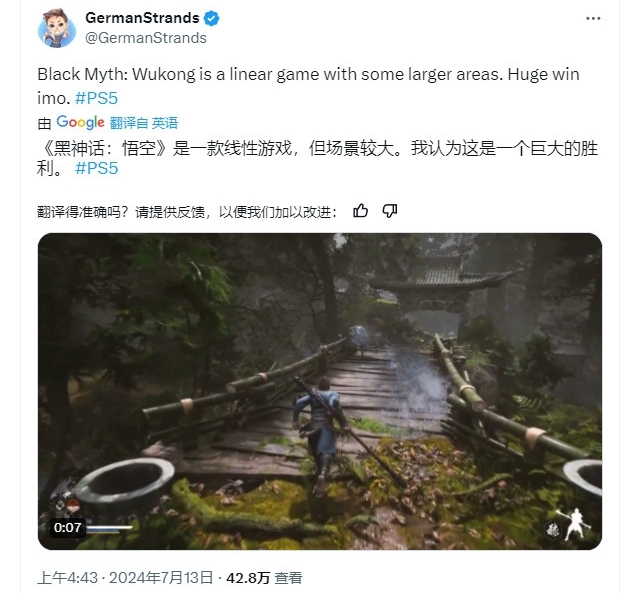Click the 翻译自 英语 translation source link
The width and height of the screenshot is (637, 594).
pos(143,123)
